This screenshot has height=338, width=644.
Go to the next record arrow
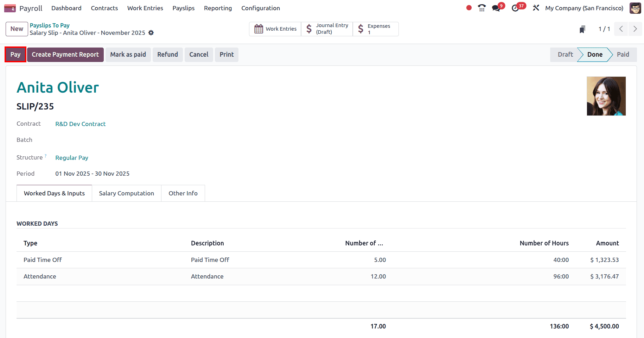(x=635, y=29)
